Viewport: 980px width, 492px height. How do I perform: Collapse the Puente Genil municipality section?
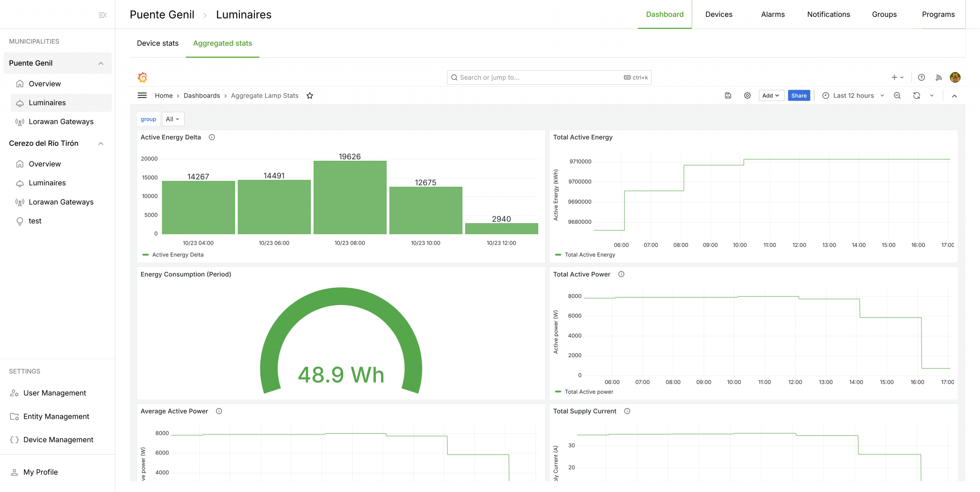click(x=101, y=63)
